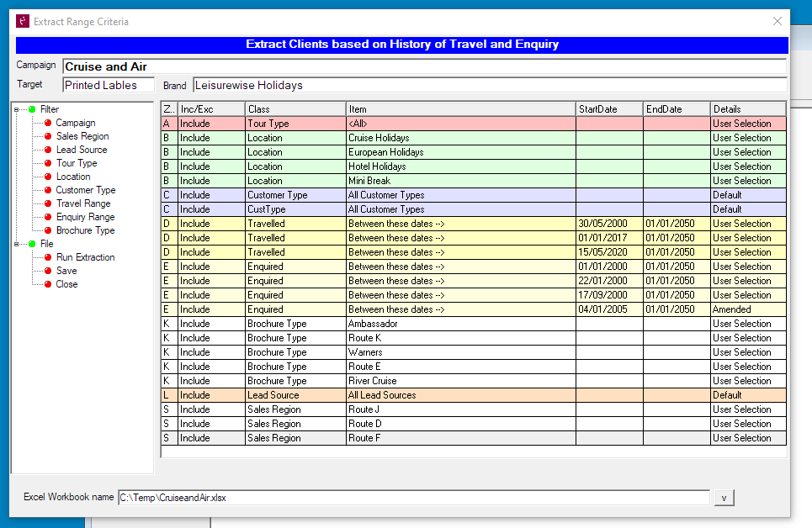The image size is (812, 528).
Task: Click the green dot beside File
Action: (x=32, y=244)
